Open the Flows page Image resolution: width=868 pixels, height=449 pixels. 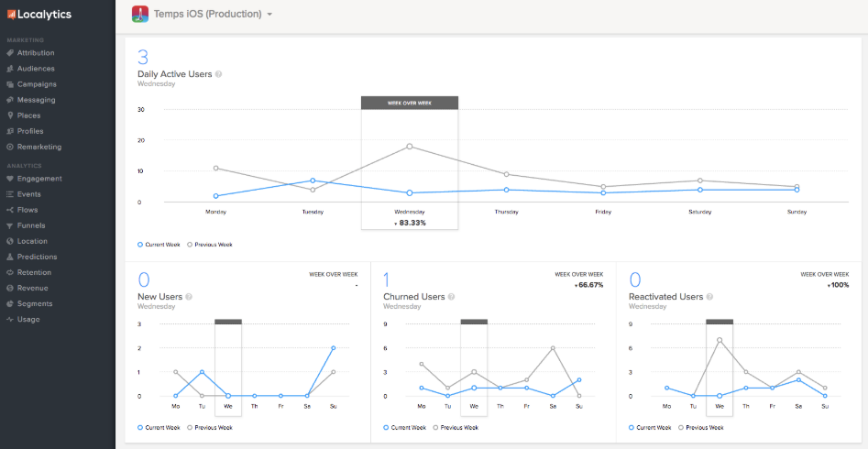click(x=27, y=210)
